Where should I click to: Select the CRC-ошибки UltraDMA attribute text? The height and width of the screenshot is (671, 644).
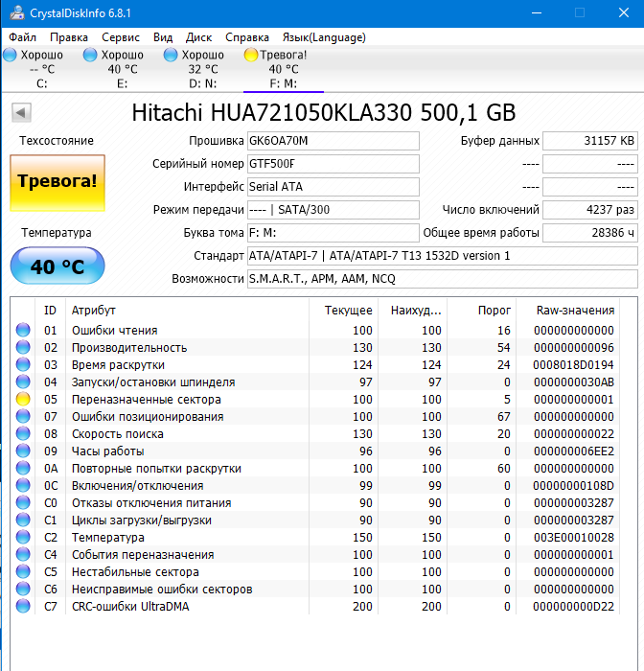(130, 607)
